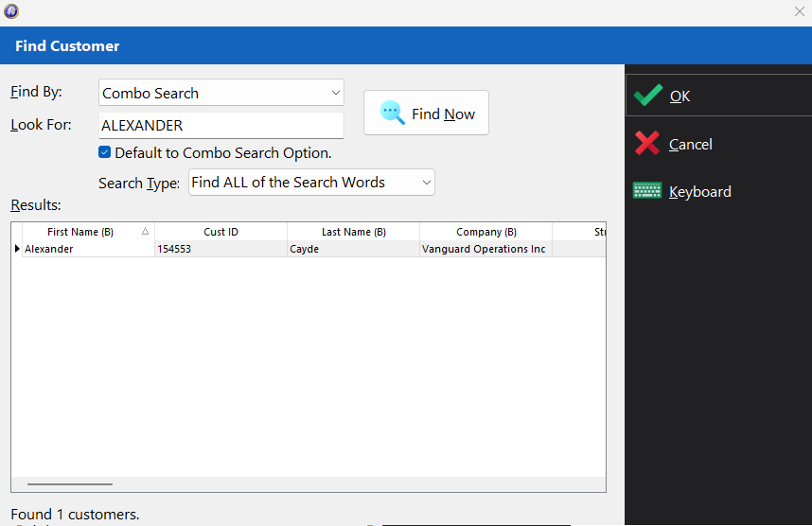Sort results by Cust ID column header

pos(221,232)
